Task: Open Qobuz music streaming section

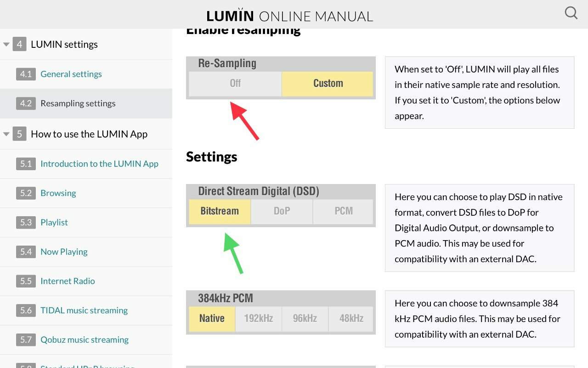Action: point(85,340)
